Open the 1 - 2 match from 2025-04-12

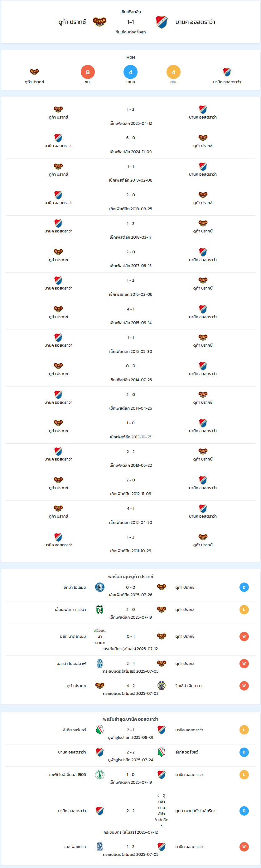pyautogui.click(x=131, y=116)
